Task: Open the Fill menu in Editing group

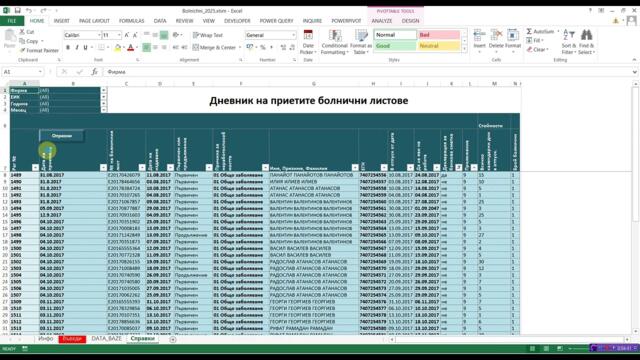Action: [x=534, y=40]
